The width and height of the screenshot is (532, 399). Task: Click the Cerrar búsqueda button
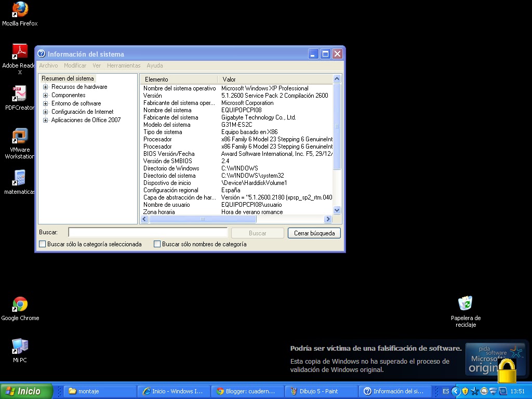click(x=314, y=233)
